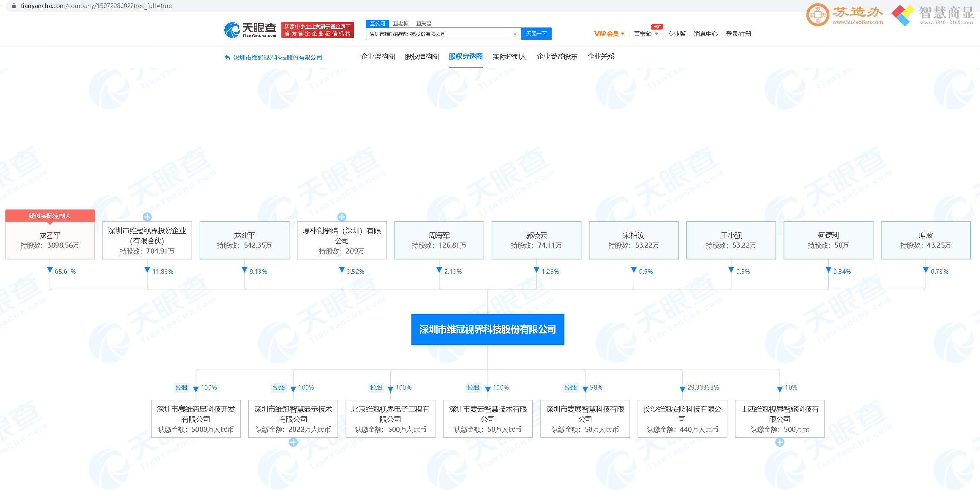Select shareholder node 郭凌云
Screen dimensions: 980x491
pos(536,240)
